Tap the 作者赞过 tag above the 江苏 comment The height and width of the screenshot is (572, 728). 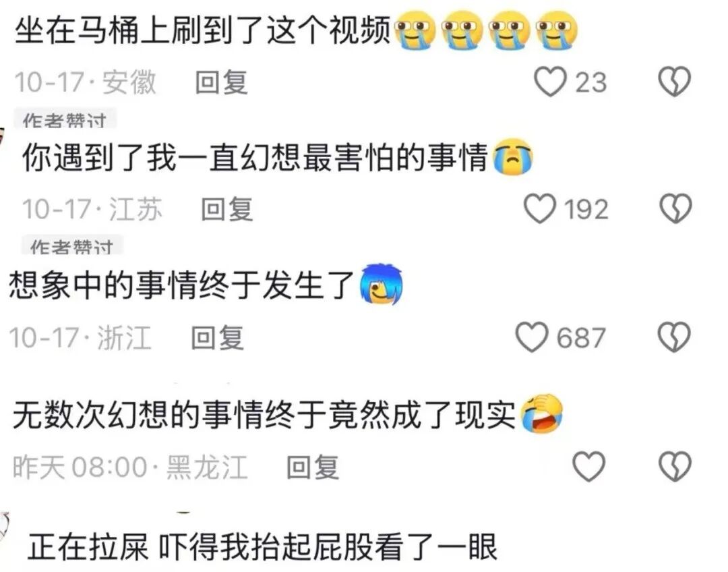click(65, 119)
